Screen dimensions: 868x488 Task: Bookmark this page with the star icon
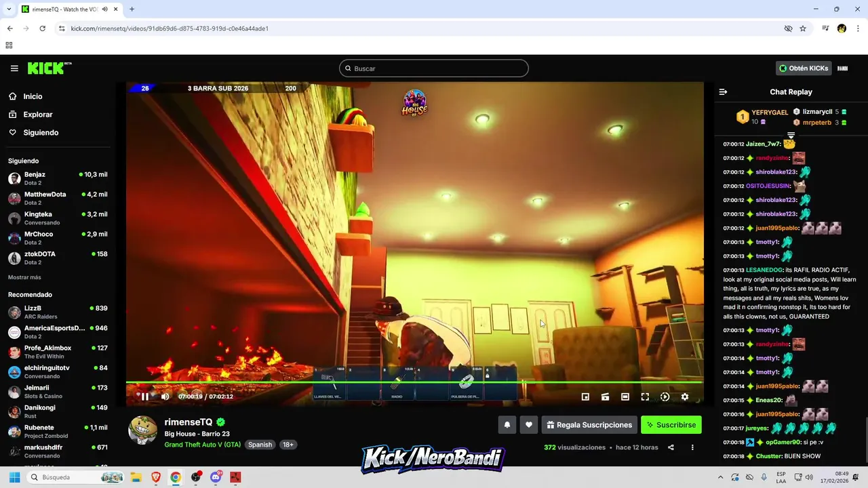[x=803, y=28]
